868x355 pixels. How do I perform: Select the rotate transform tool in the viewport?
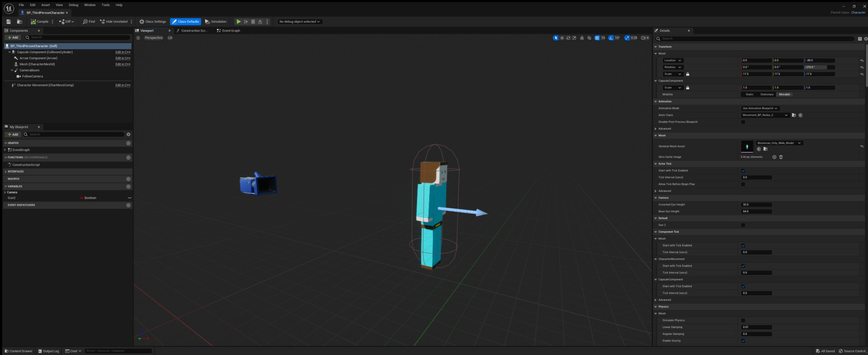[568, 38]
